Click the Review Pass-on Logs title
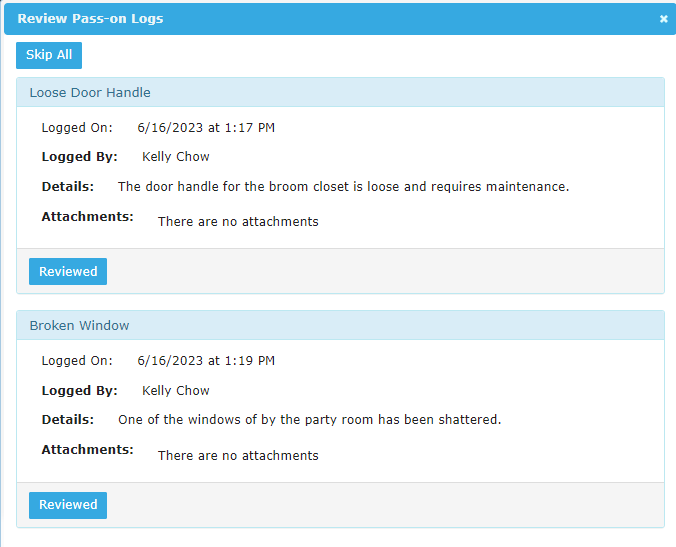The height and width of the screenshot is (547, 676). pos(91,19)
